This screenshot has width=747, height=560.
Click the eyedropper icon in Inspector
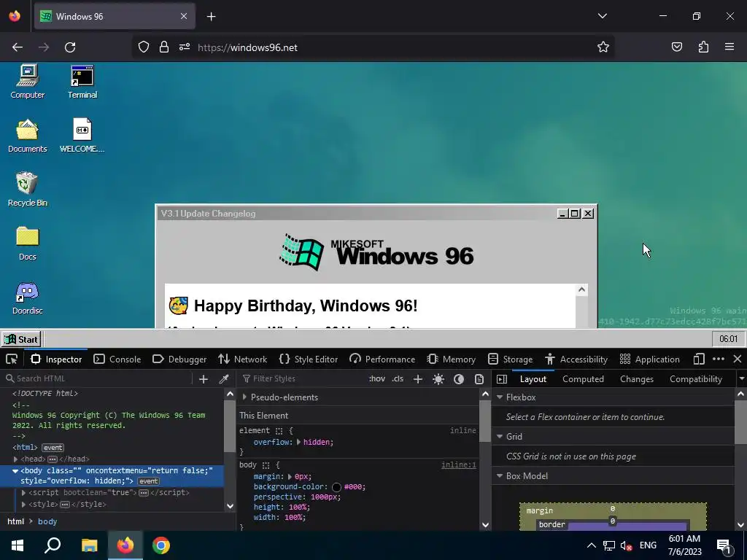click(223, 378)
